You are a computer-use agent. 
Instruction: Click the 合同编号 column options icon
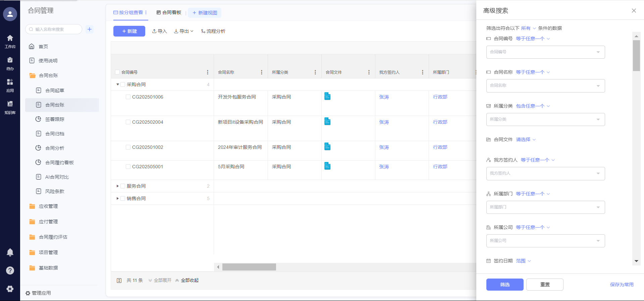pyautogui.click(x=208, y=72)
